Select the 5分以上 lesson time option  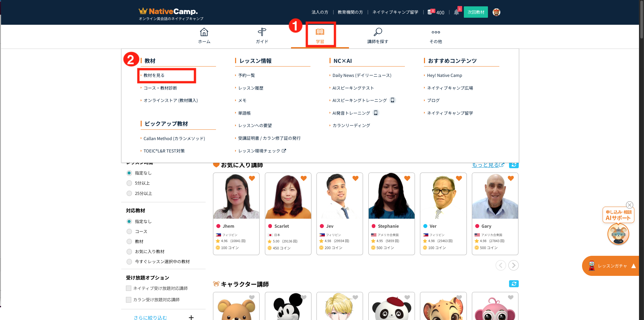coord(129,183)
